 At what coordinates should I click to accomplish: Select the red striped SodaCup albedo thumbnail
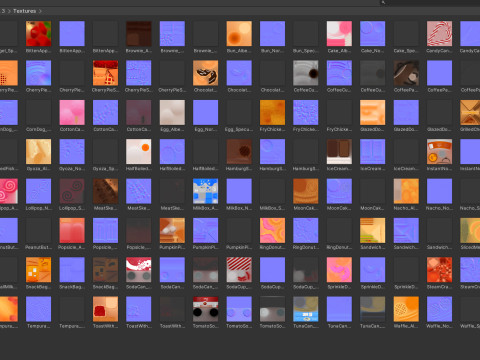pos(239,270)
